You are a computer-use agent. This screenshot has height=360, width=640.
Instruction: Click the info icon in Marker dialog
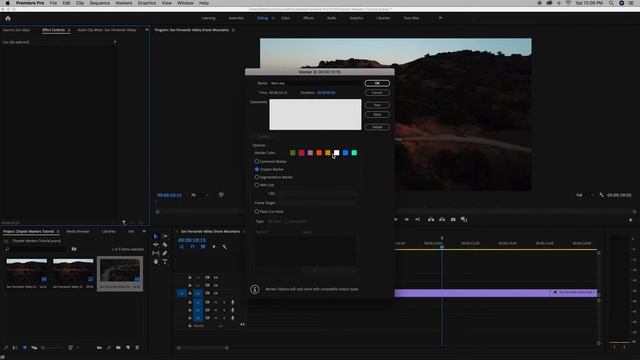tap(255, 289)
